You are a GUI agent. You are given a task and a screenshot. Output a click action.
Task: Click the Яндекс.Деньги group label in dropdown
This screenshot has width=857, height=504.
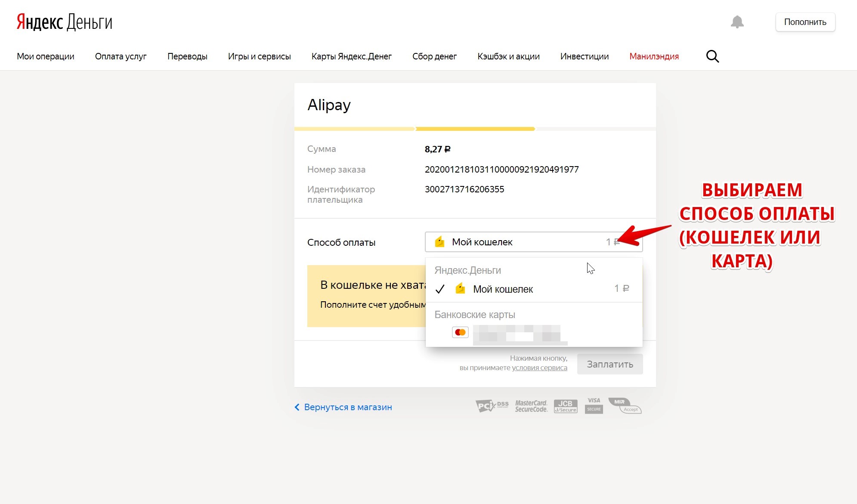pyautogui.click(x=467, y=270)
